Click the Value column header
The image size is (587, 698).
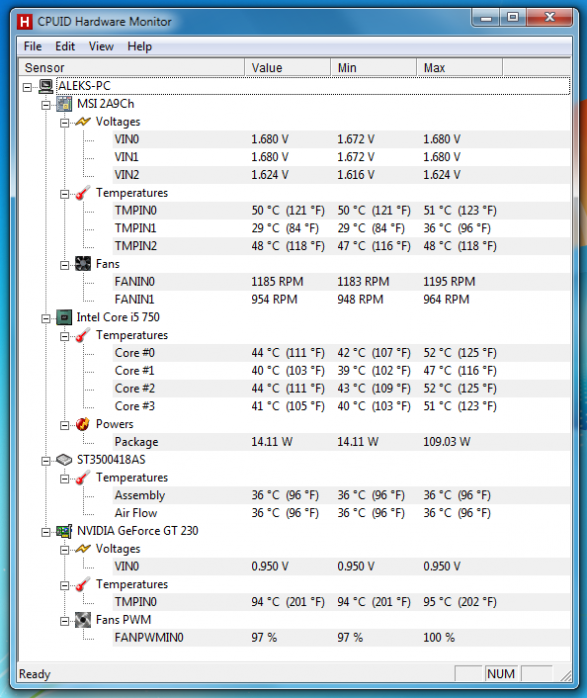[287, 68]
